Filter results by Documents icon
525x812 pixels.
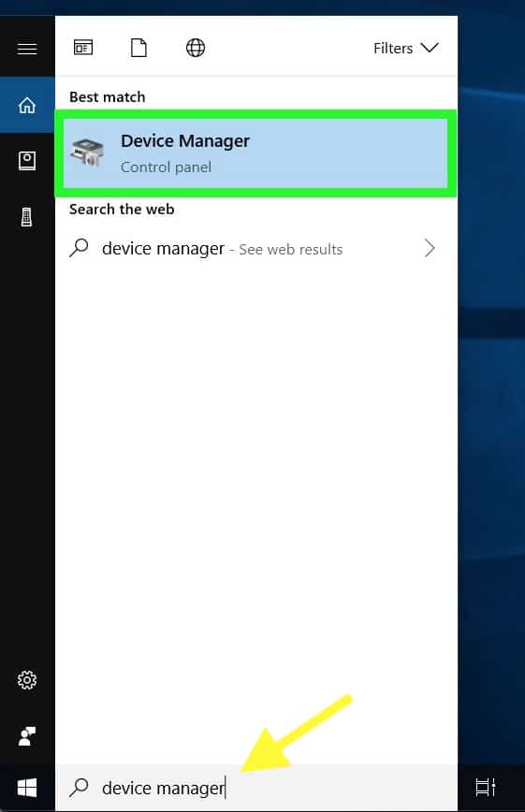[139, 48]
